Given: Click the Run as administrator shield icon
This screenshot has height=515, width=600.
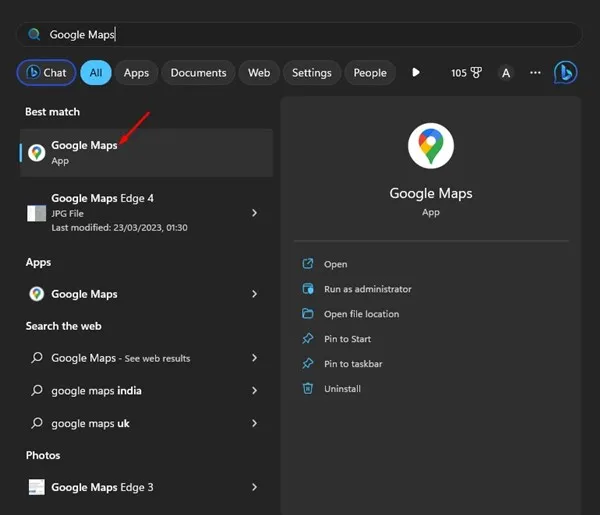Looking at the screenshot, I should [308, 288].
